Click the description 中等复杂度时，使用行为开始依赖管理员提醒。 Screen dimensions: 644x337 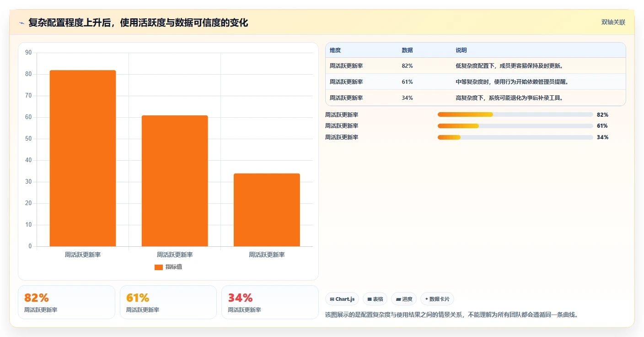pyautogui.click(x=512, y=82)
